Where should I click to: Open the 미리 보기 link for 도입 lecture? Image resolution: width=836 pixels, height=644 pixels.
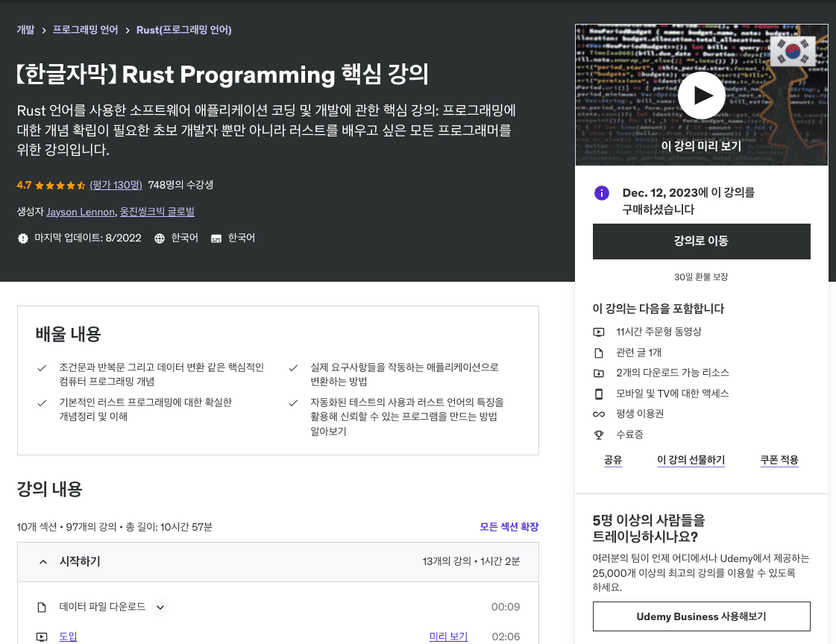click(x=448, y=637)
